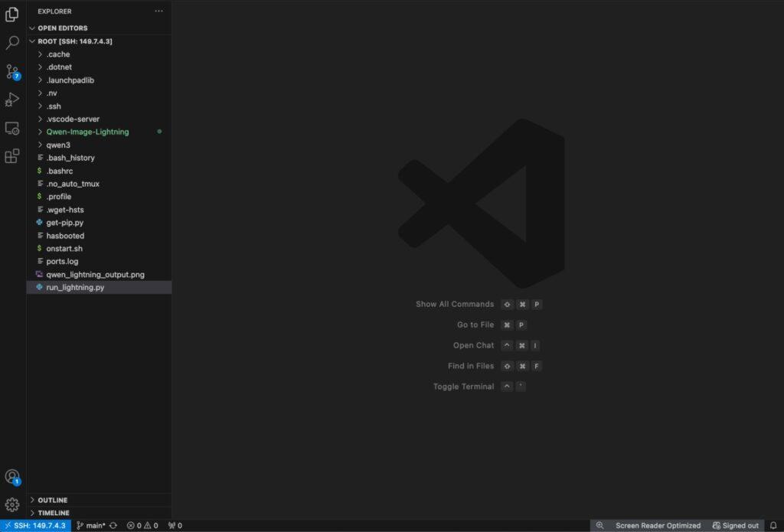Open the Remote Explorer view icon
Viewport: 784px width, 532px height.
click(x=12, y=129)
